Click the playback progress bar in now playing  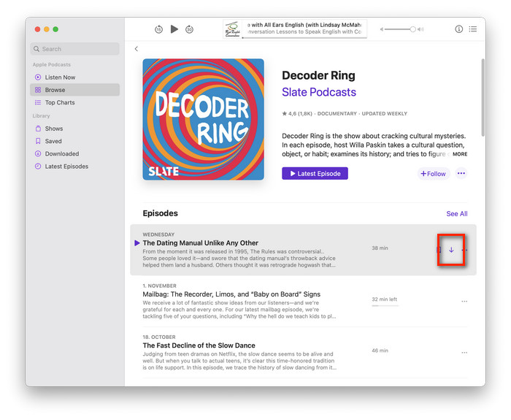coord(304,38)
